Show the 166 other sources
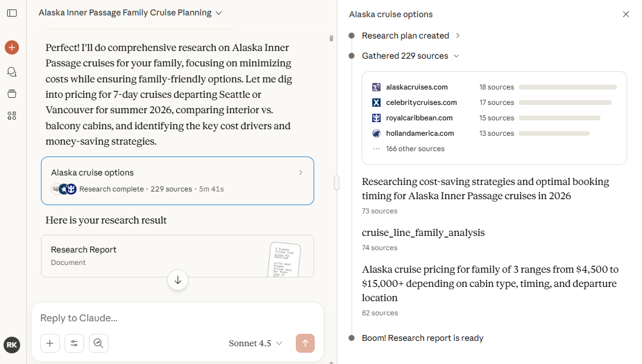This screenshot has height=364, width=642. coord(415,149)
